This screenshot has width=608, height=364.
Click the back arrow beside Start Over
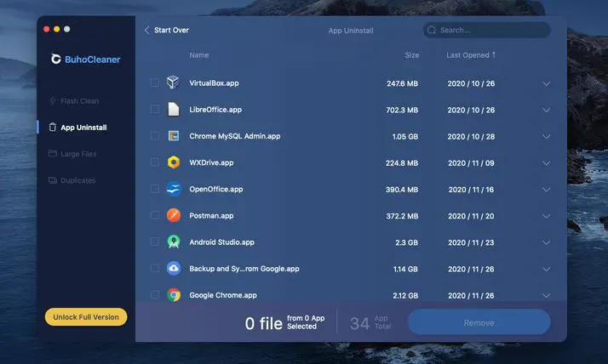click(x=146, y=30)
